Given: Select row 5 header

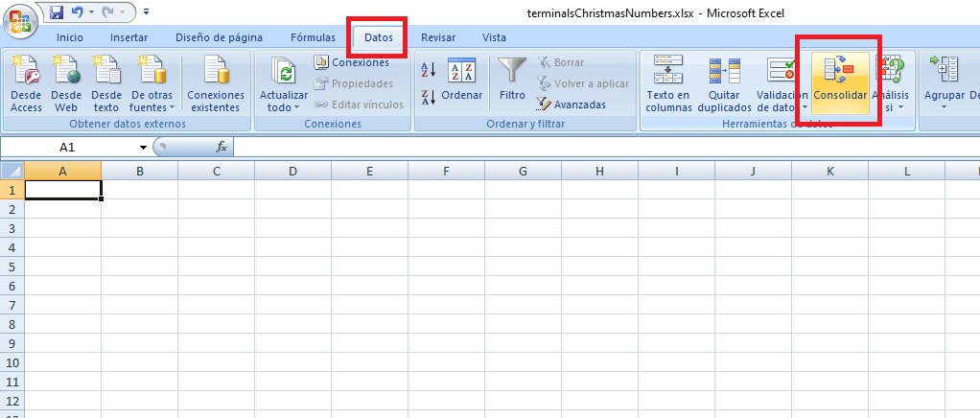Looking at the screenshot, I should coord(12,267).
